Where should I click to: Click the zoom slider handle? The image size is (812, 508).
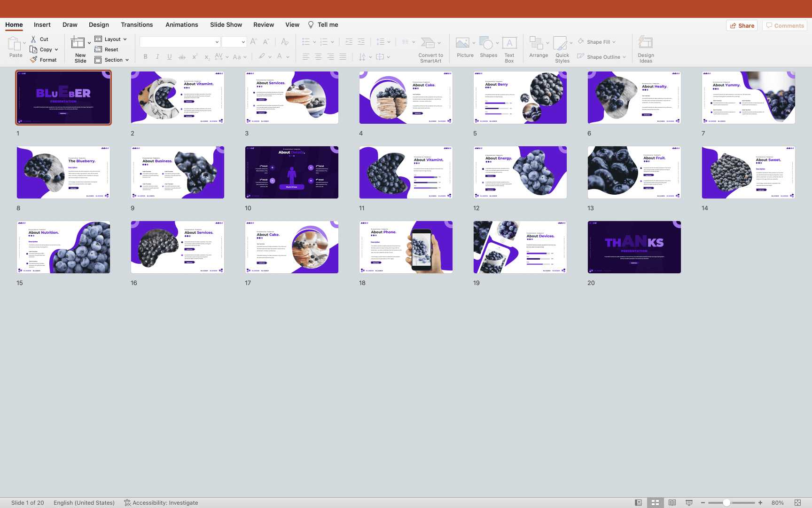726,503
